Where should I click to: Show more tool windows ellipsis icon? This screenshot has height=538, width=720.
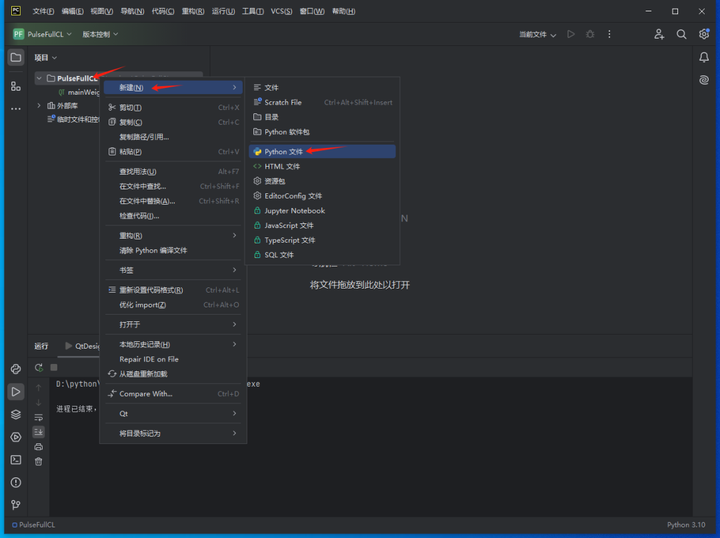coord(16,109)
